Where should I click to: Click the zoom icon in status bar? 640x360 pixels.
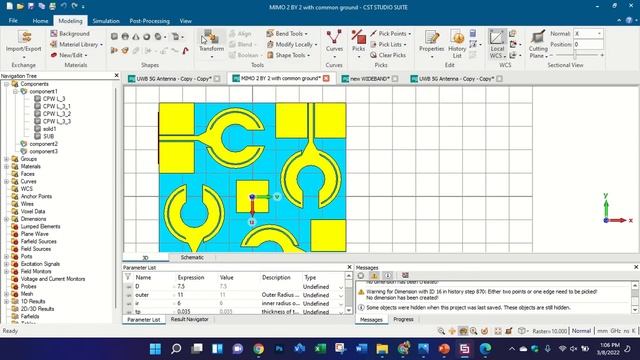(x=441, y=331)
